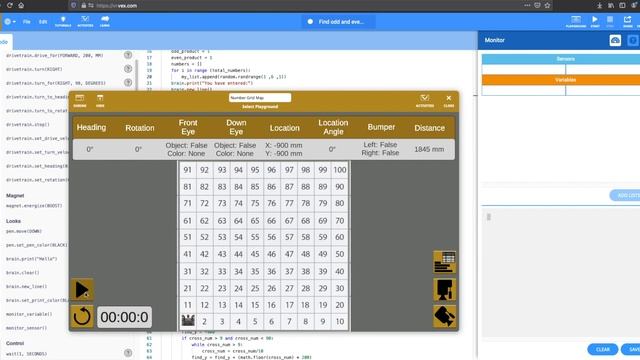The height and width of the screenshot is (360, 640).
Task: Click the Looks category heading
Action: [x=13, y=221]
